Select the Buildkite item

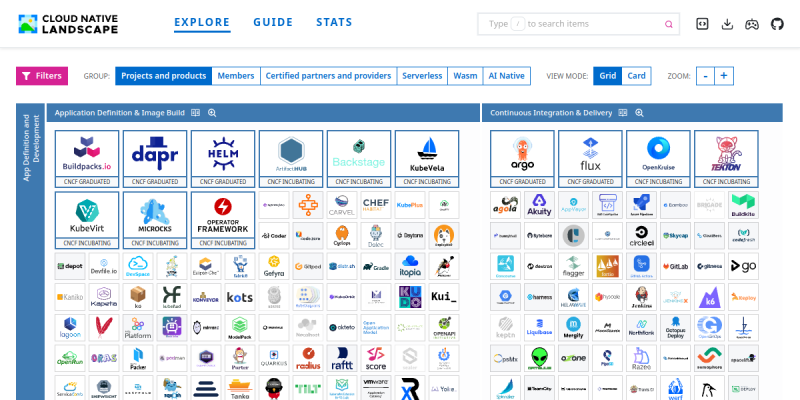pyautogui.click(x=743, y=205)
